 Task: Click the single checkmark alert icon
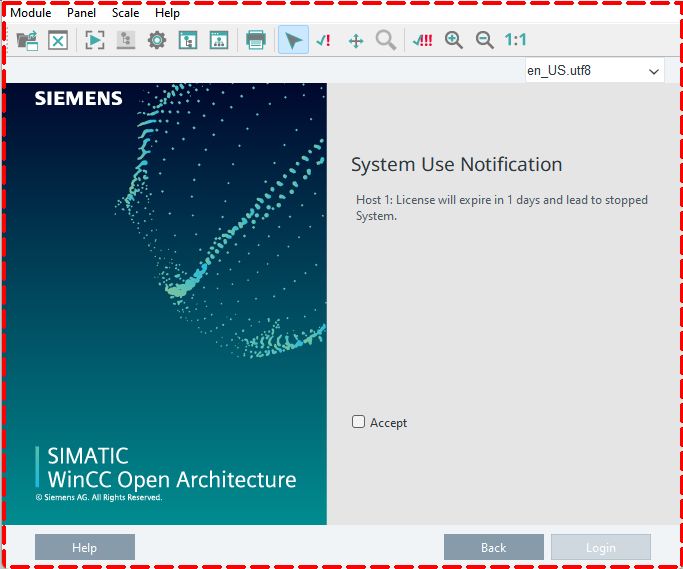tap(323, 40)
